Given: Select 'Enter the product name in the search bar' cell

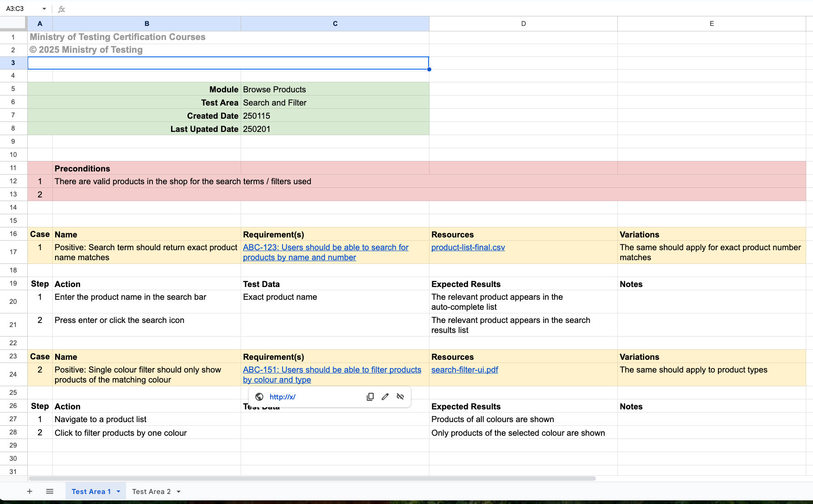Looking at the screenshot, I should click(x=146, y=302).
